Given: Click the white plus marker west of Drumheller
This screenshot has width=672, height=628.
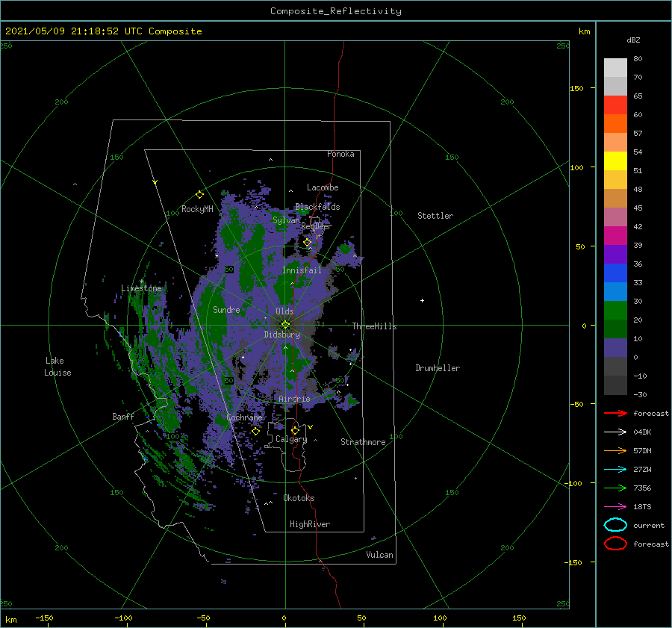Looking at the screenshot, I should [422, 300].
